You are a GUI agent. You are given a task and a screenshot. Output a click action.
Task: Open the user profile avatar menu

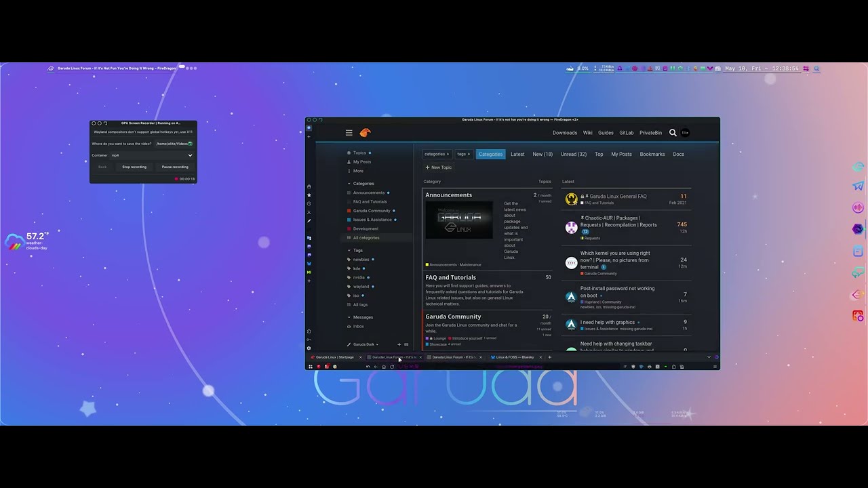tap(685, 133)
